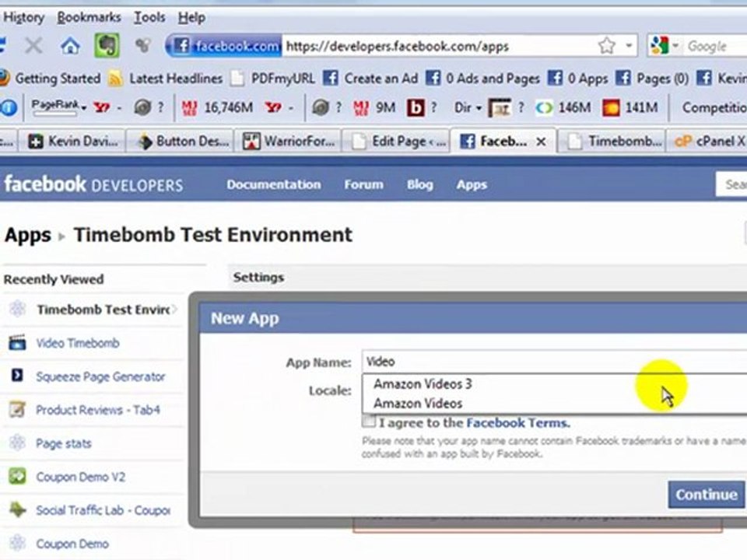Open the Squeeze Page Generator app
This screenshot has width=747, height=560.
click(100, 376)
